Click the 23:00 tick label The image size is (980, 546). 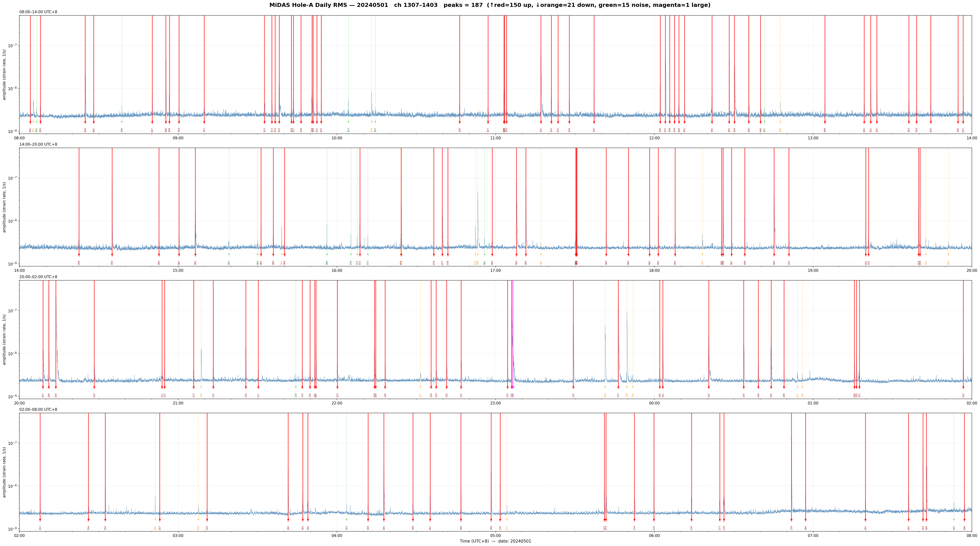[x=495, y=403]
